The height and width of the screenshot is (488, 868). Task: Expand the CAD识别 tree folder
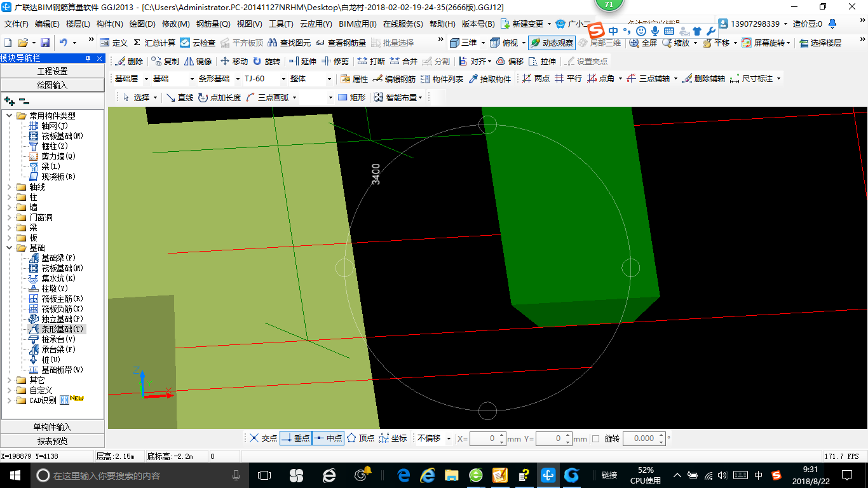(9, 400)
